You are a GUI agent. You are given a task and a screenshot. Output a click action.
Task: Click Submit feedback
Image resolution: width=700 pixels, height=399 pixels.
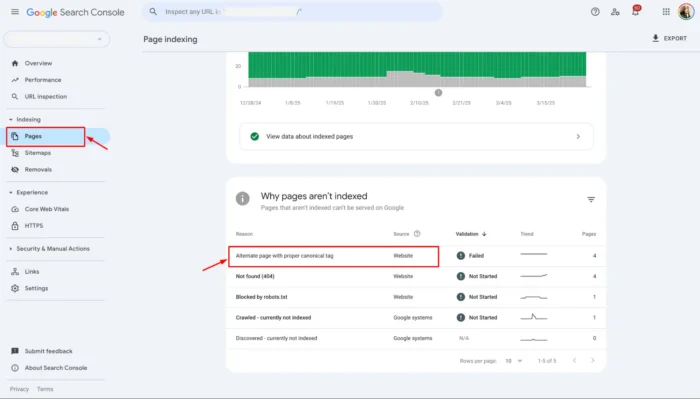pyautogui.click(x=48, y=351)
